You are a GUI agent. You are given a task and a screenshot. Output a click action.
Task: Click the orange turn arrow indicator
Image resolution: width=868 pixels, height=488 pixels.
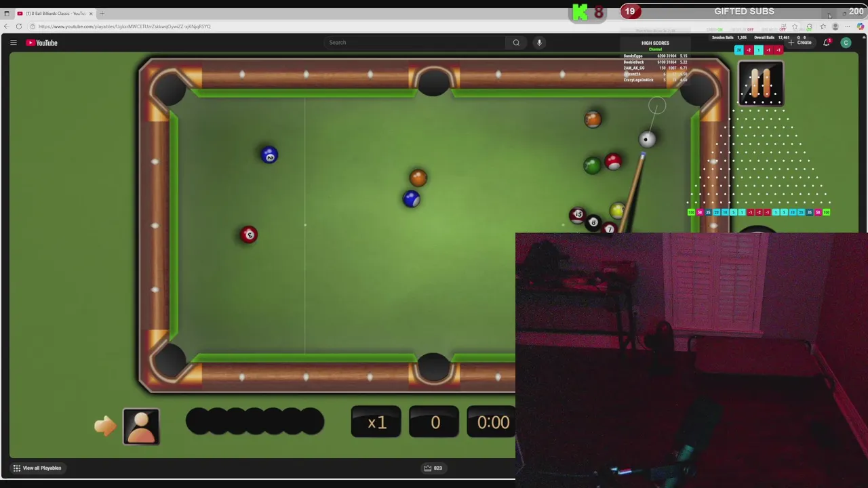pos(105,426)
